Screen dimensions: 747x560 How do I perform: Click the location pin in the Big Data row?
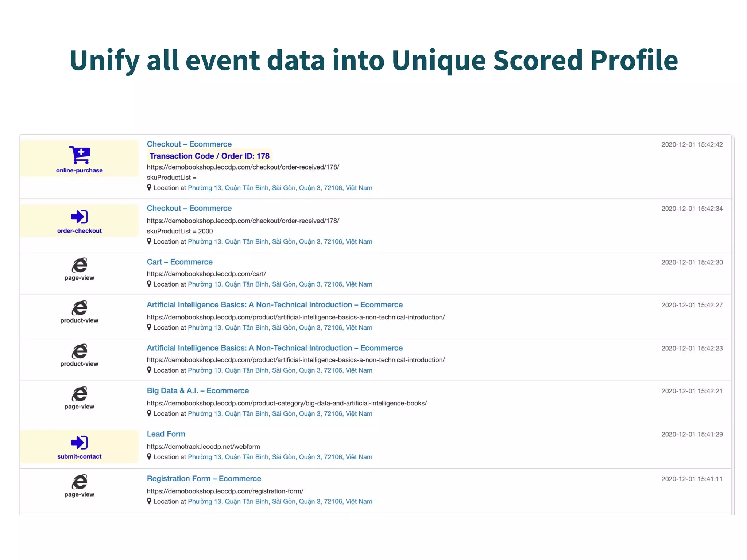149,413
